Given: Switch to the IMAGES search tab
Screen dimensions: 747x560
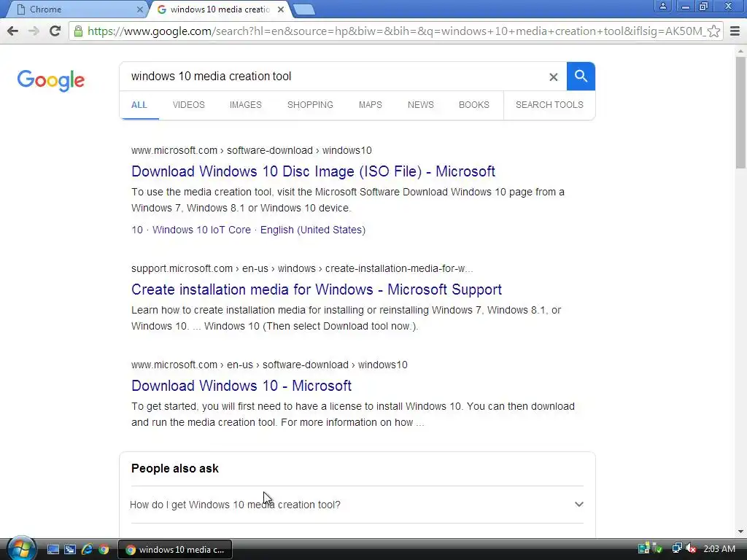Looking at the screenshot, I should coord(246,105).
